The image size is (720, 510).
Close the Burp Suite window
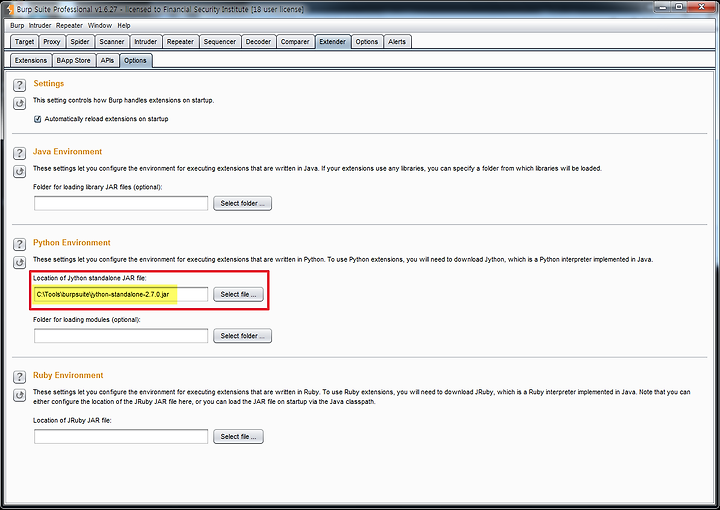click(x=701, y=7)
